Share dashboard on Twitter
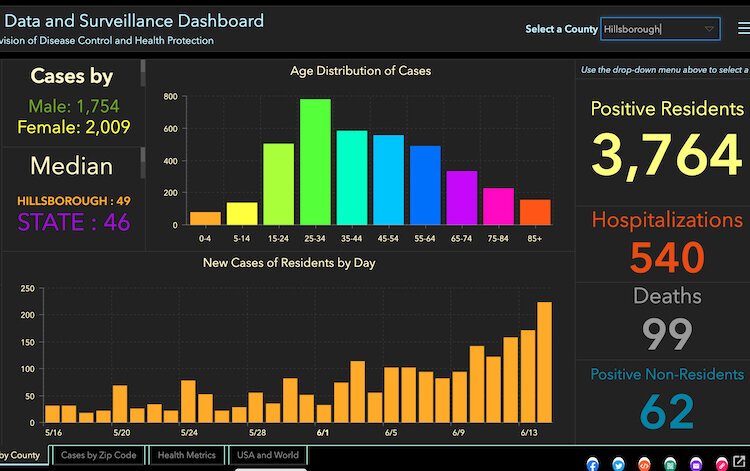The height and width of the screenshot is (471, 750). pyautogui.click(x=618, y=464)
